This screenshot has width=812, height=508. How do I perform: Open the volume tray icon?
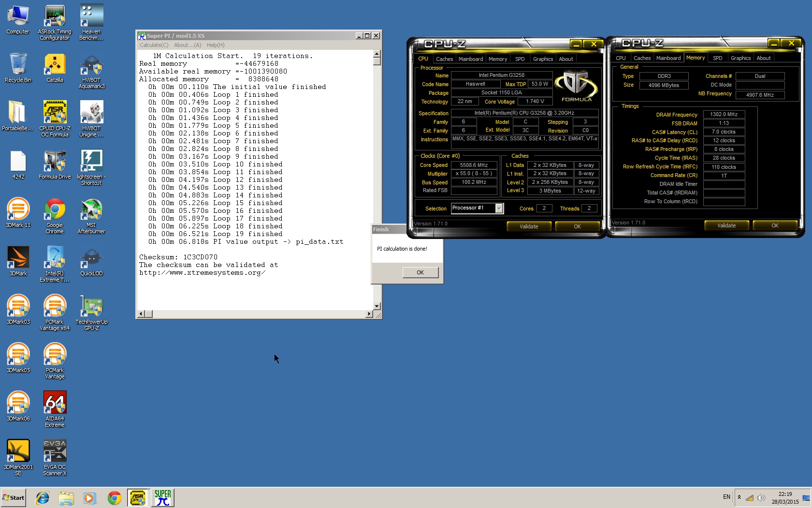(761, 498)
